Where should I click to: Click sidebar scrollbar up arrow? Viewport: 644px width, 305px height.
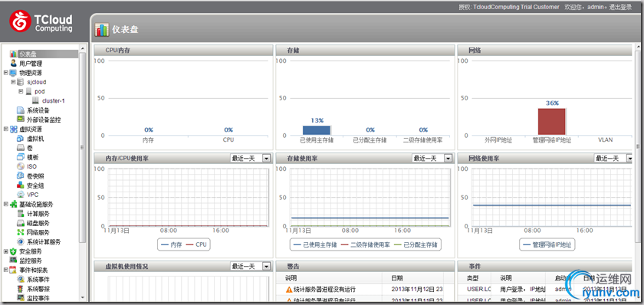pos(83,48)
